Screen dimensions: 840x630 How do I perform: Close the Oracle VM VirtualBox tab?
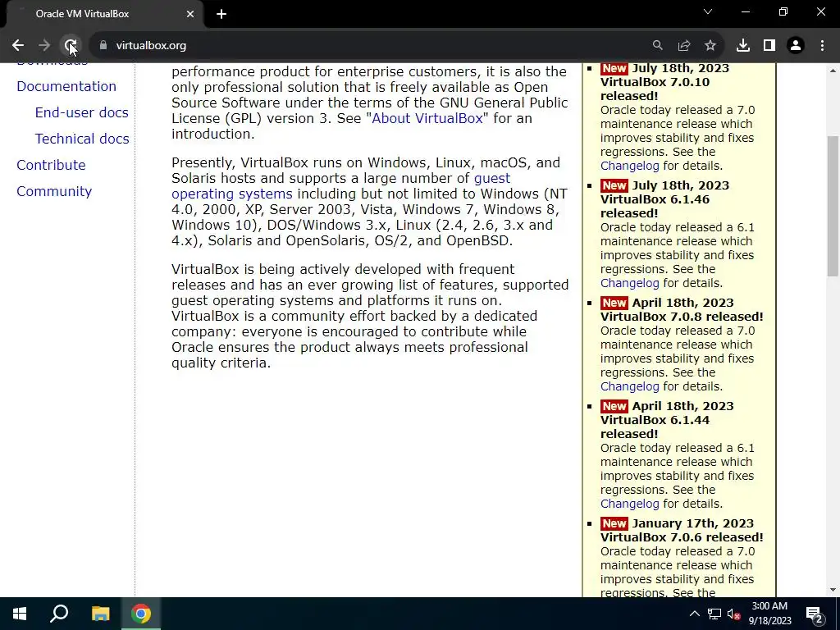pos(190,14)
